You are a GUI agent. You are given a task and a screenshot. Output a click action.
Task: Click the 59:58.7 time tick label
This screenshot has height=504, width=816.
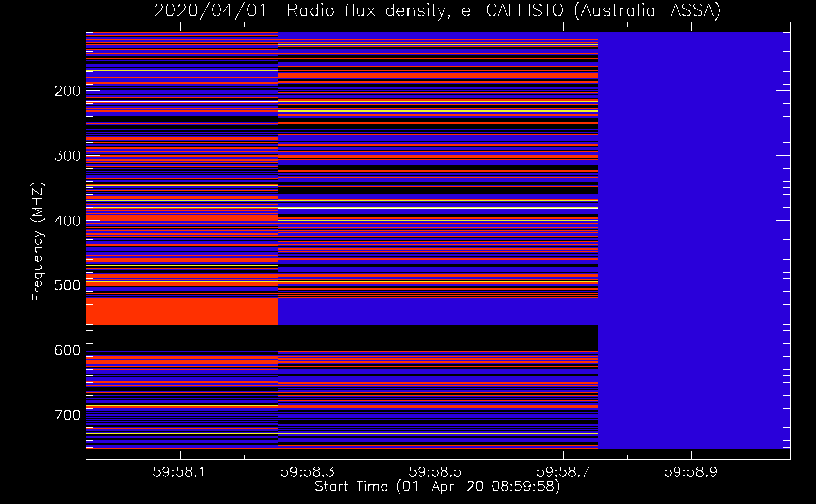tap(563, 472)
